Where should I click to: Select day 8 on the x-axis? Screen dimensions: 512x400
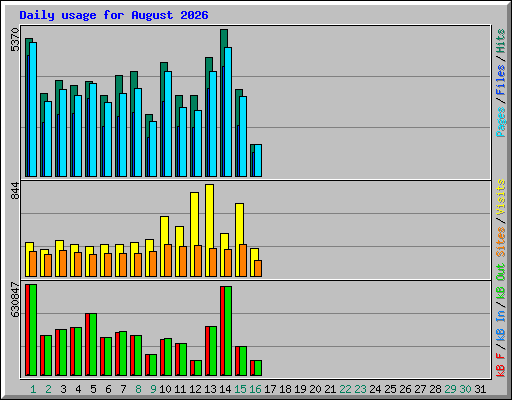(138, 389)
